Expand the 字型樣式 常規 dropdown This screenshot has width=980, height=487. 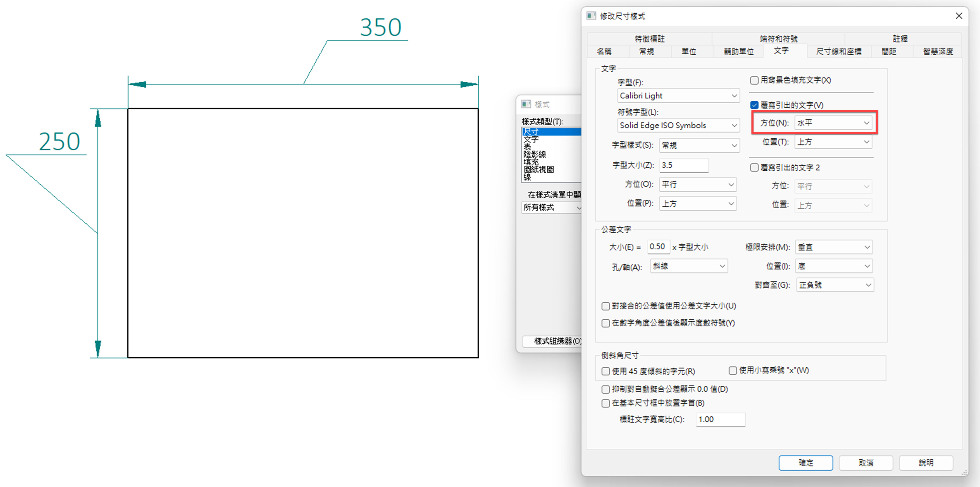pos(699,145)
